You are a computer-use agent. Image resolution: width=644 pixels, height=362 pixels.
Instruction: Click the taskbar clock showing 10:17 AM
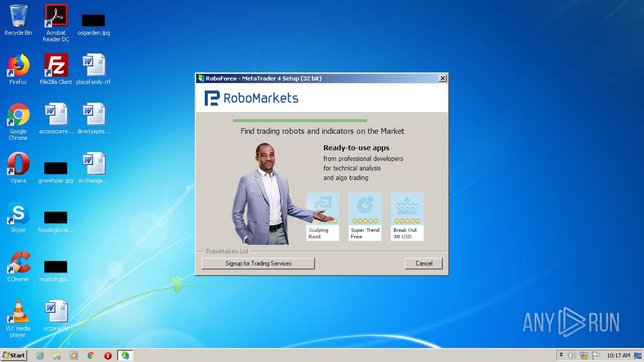click(618, 355)
